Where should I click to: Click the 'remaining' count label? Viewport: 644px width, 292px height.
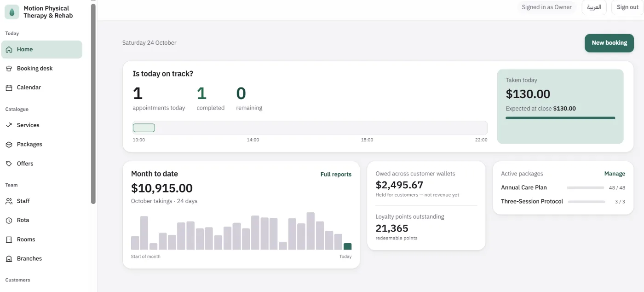pos(249,108)
